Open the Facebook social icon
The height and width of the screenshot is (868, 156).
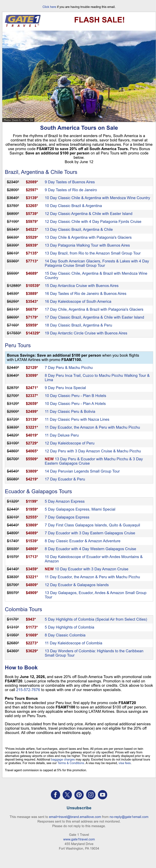[x=55, y=795]
